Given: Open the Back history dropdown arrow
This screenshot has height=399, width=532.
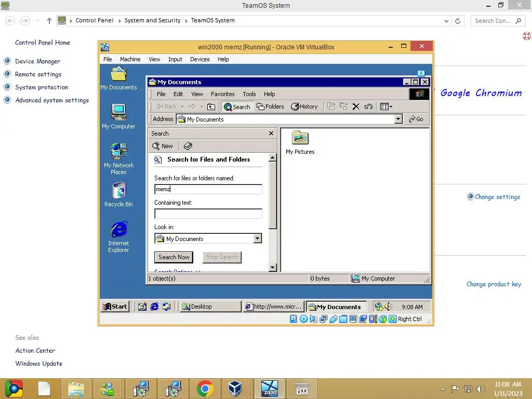Looking at the screenshot, I should point(182,107).
